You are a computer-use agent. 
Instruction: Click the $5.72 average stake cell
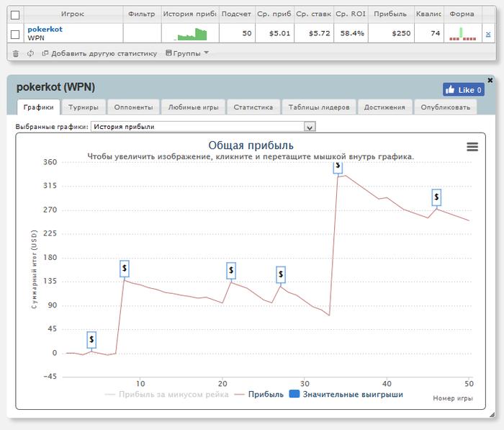pos(314,33)
